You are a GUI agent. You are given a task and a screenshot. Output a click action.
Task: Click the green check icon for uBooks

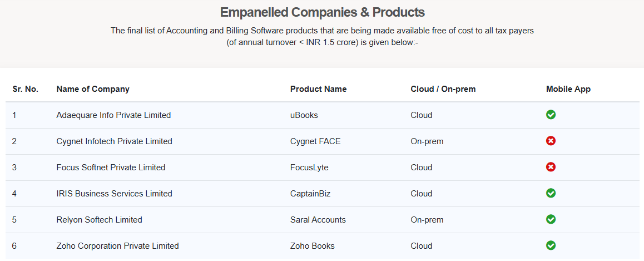point(551,115)
